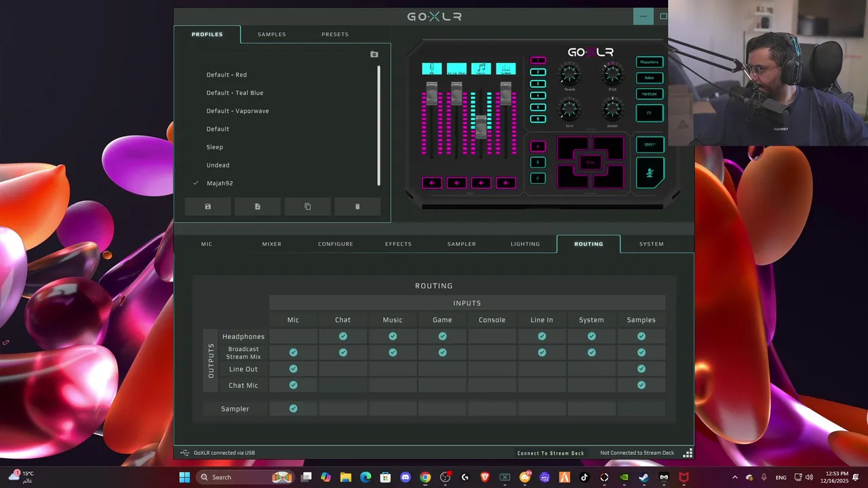868x488 pixels.
Task: Click the Windows taskbar Search box
Action: pos(245,477)
